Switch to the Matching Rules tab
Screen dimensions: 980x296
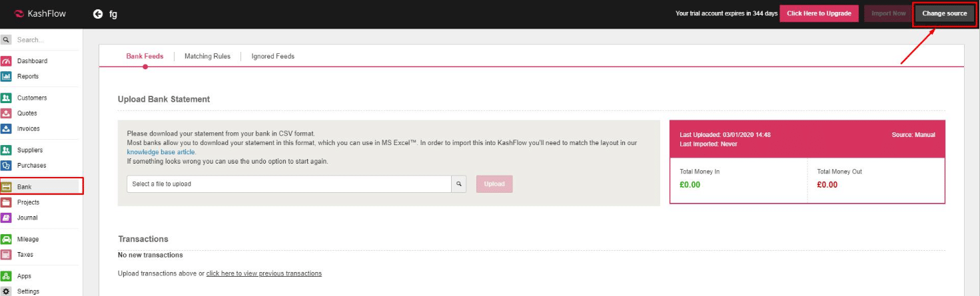click(x=207, y=57)
